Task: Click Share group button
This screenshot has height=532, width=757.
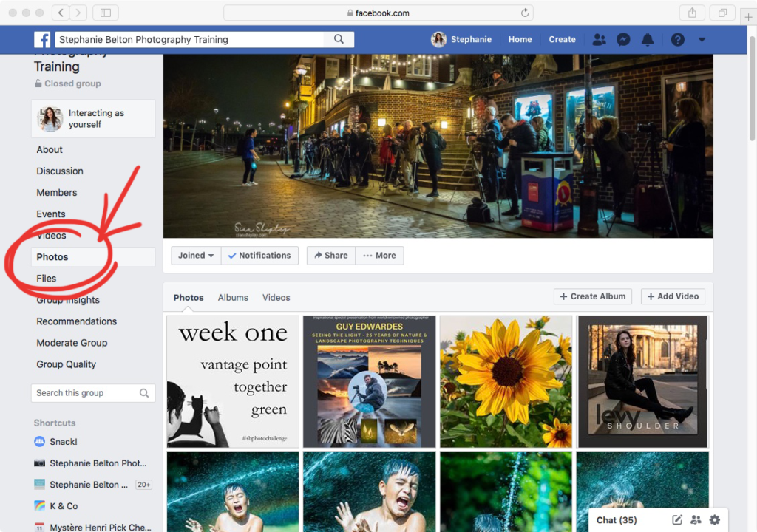Action: (x=331, y=256)
